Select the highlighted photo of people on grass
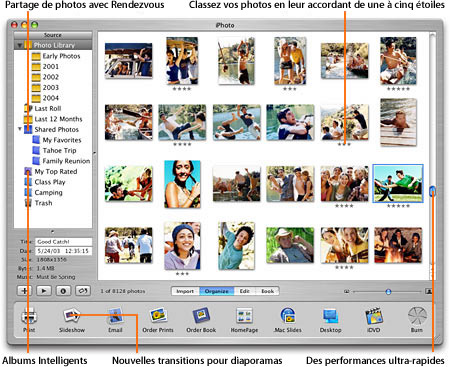 click(x=398, y=183)
